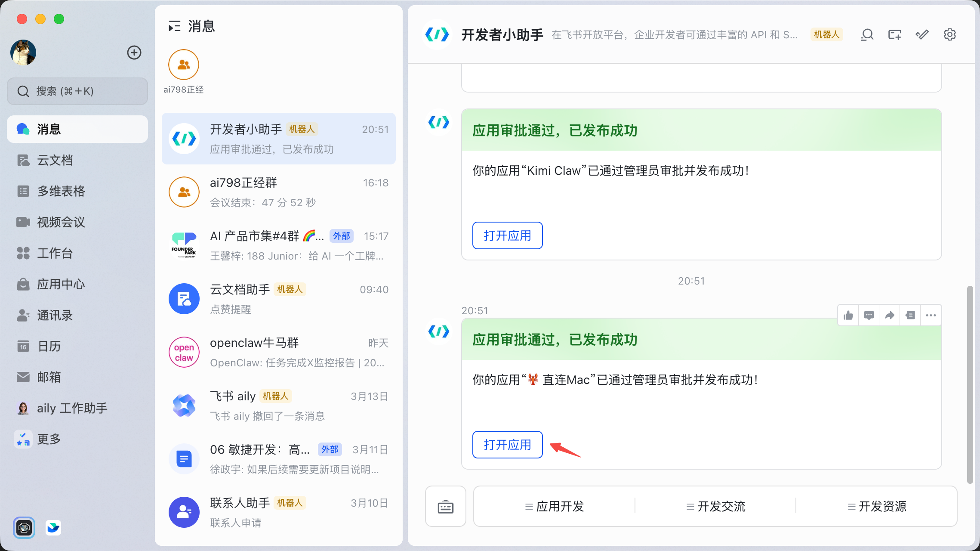Open the 06 敏捷开发 conversation
The height and width of the screenshot is (551, 980).
(x=279, y=459)
